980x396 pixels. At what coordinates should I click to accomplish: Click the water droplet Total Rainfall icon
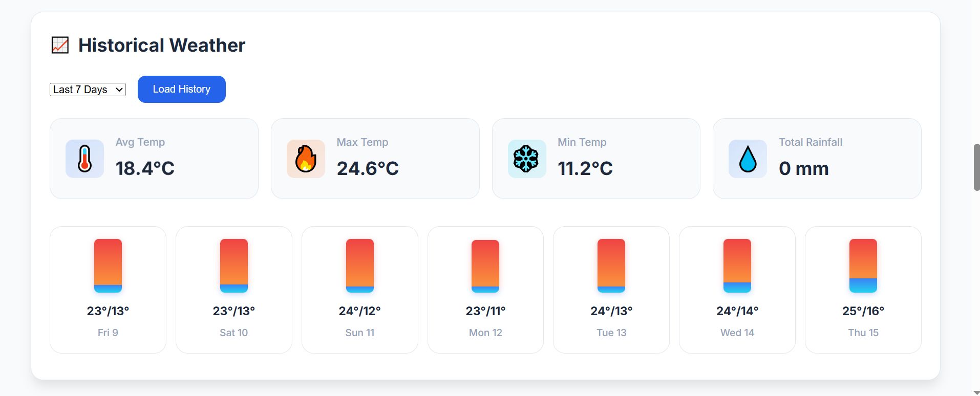click(748, 159)
